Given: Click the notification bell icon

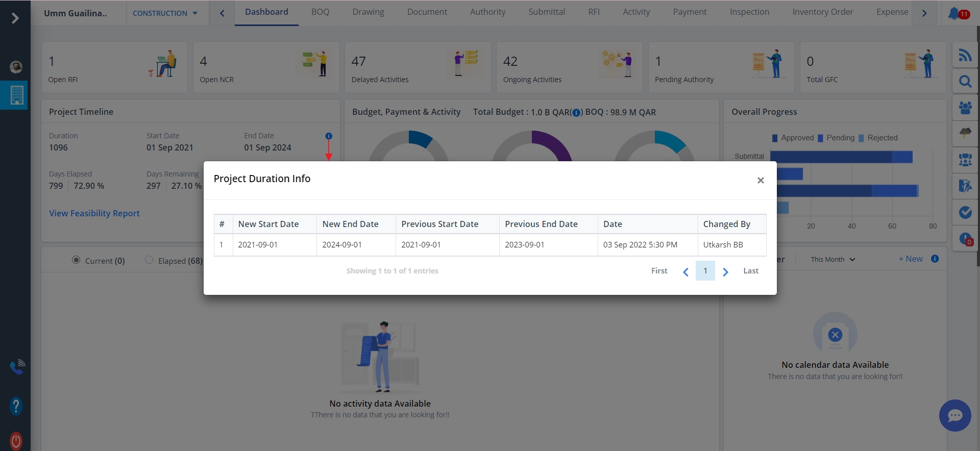Looking at the screenshot, I should click(x=953, y=13).
